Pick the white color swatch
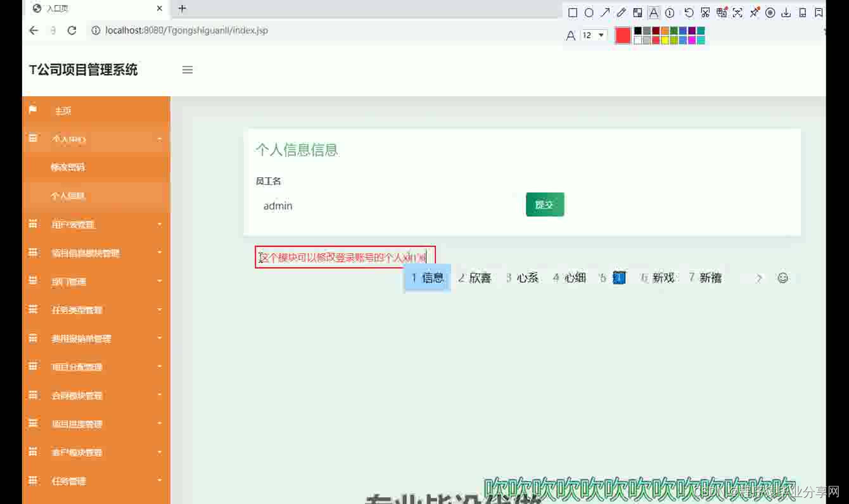Screen dimensions: 849x504 point(638,41)
